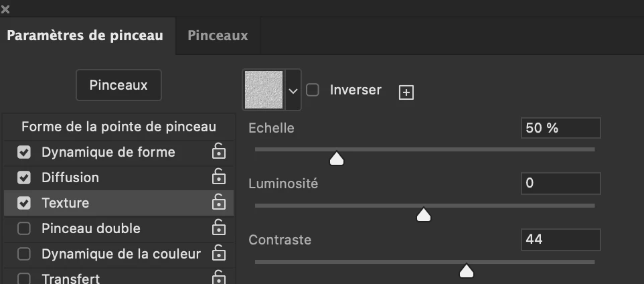Image resolution: width=644 pixels, height=284 pixels.
Task: Select the Paramètres de pinceau tab
Action: pos(85,35)
